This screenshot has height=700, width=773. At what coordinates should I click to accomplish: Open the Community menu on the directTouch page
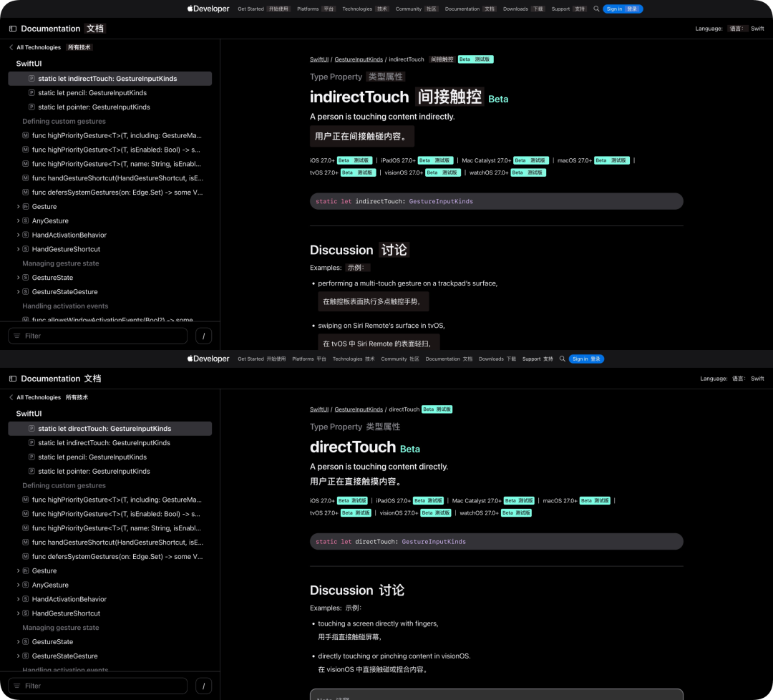pyautogui.click(x=400, y=359)
